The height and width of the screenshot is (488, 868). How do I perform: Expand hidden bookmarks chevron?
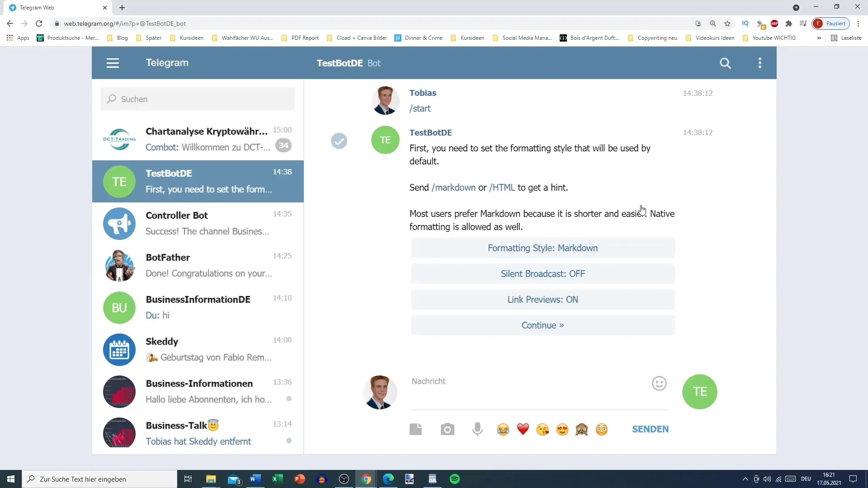819,38
